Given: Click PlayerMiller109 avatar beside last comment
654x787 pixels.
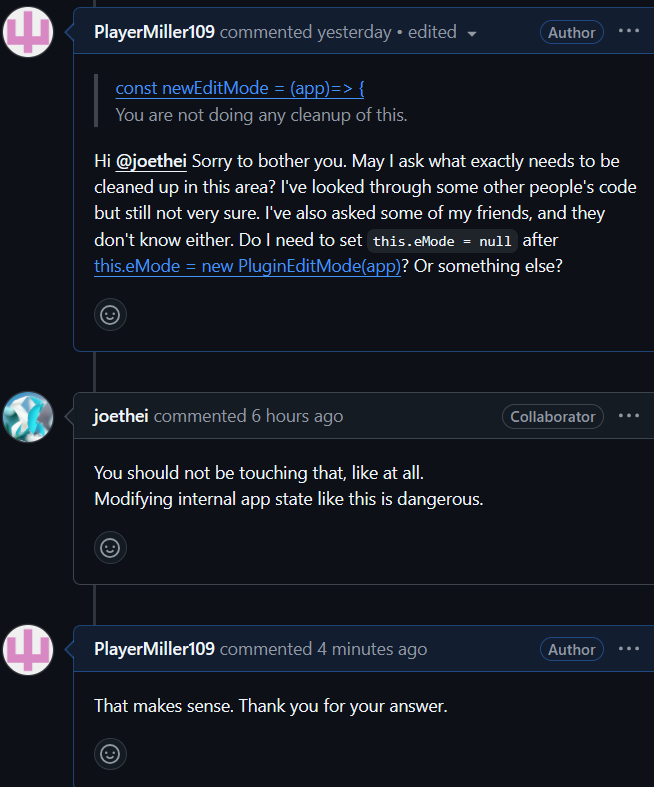Looking at the screenshot, I should [x=28, y=649].
